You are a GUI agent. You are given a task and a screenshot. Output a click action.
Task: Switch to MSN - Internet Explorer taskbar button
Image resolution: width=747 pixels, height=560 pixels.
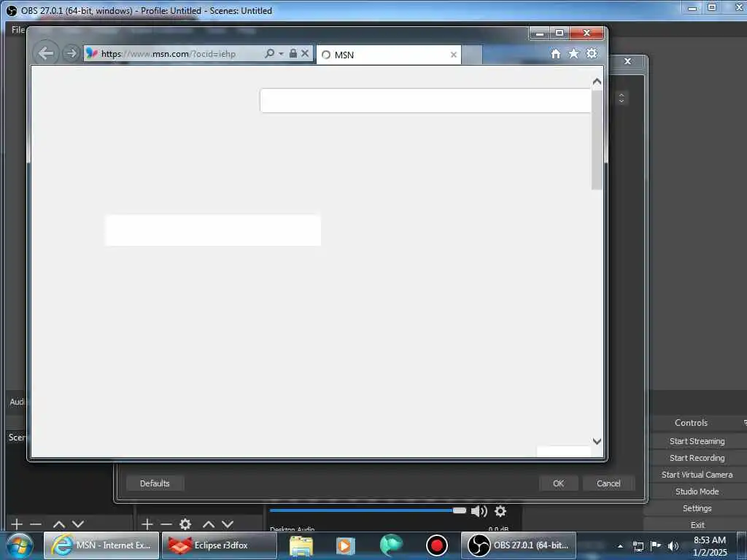[x=101, y=545]
